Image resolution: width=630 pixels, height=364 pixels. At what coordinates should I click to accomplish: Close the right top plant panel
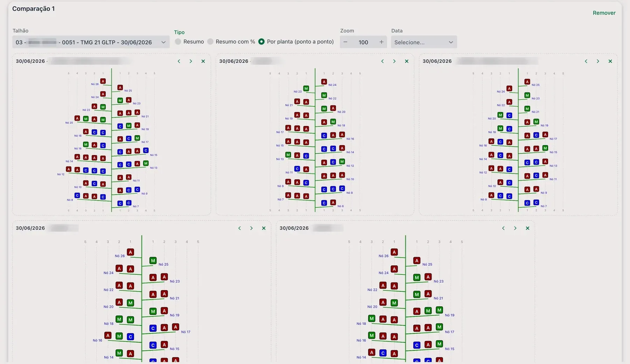point(610,61)
